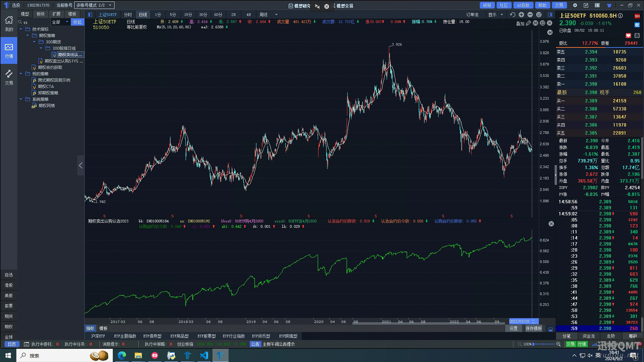Click the edit note icon in title bar
The height and width of the screenshot is (362, 644).
586,5
